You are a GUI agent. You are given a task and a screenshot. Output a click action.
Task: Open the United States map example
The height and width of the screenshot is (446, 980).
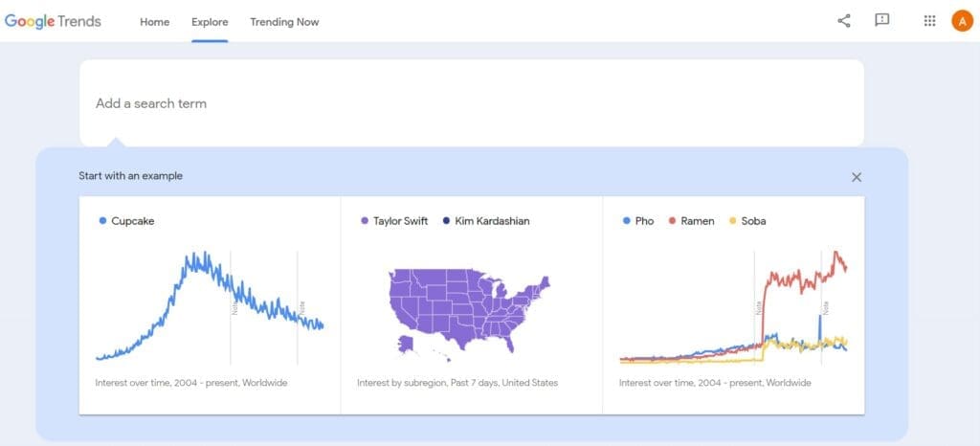(x=472, y=304)
